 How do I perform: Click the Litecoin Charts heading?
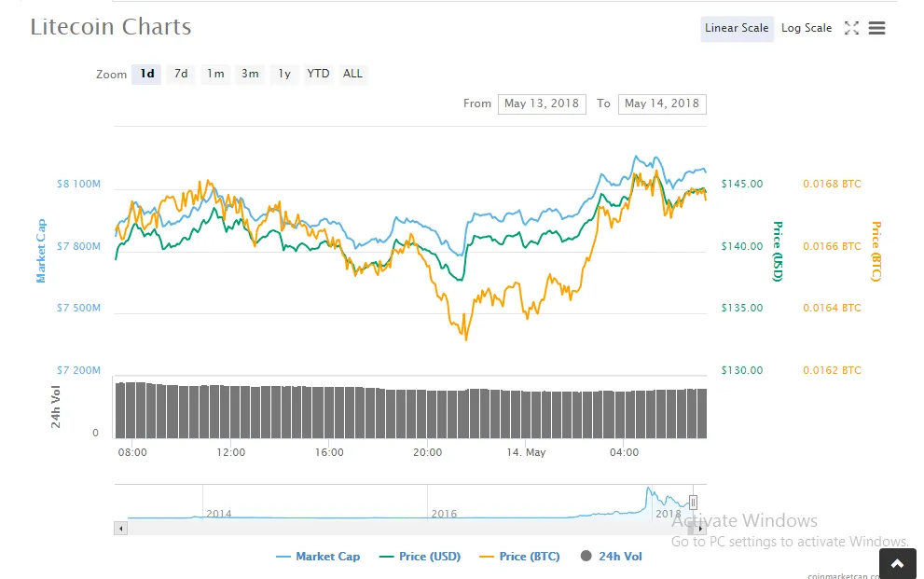(111, 27)
